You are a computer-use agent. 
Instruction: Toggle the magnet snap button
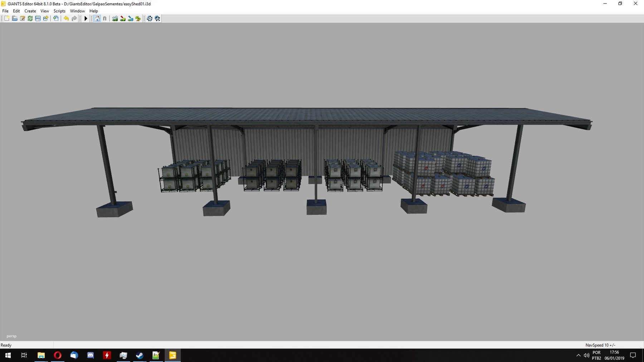pyautogui.click(x=105, y=19)
